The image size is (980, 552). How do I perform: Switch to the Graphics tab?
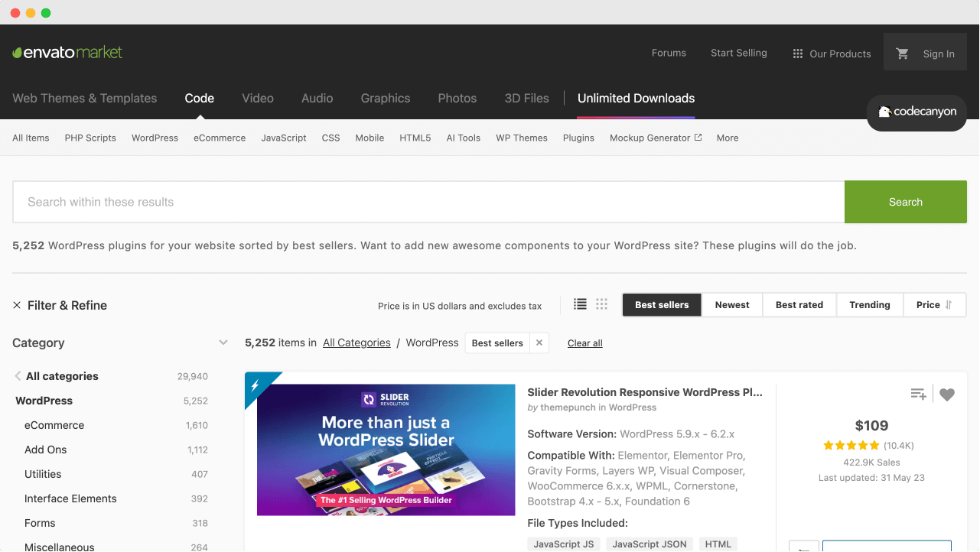click(386, 99)
